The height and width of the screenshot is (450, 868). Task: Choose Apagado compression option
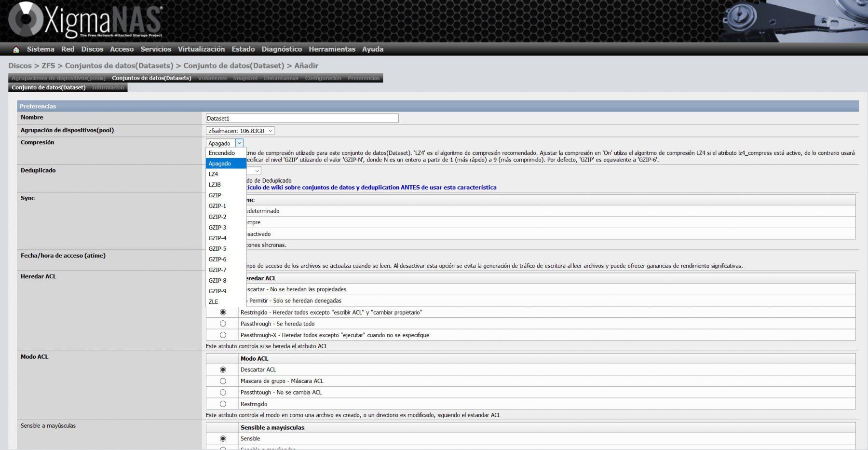[x=226, y=164]
